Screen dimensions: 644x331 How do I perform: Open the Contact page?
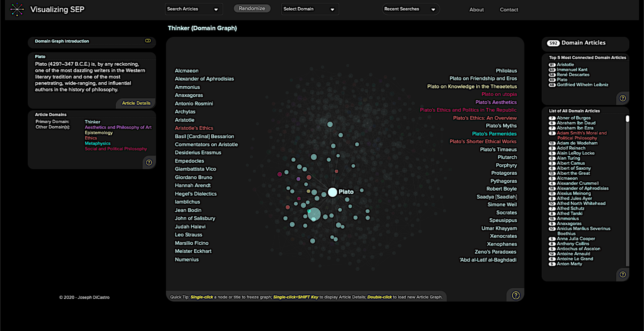click(x=509, y=9)
